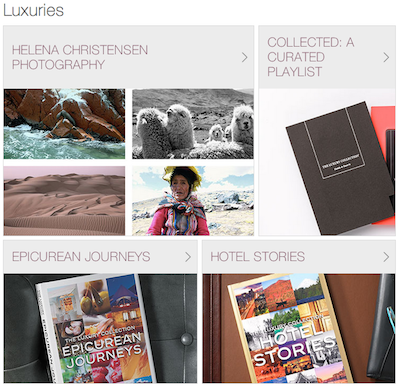View the black-and-white alpacas photo
The height and width of the screenshot is (388, 400).
193,124
